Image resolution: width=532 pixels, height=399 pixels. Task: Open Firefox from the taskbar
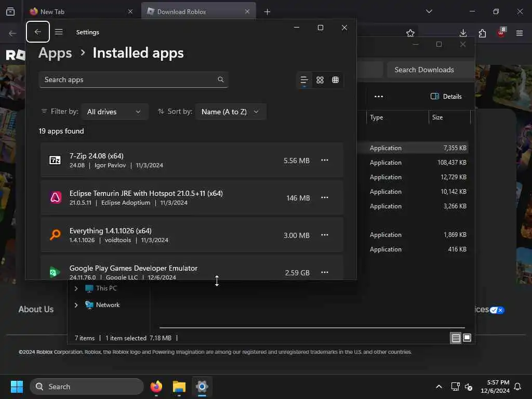pyautogui.click(x=156, y=387)
